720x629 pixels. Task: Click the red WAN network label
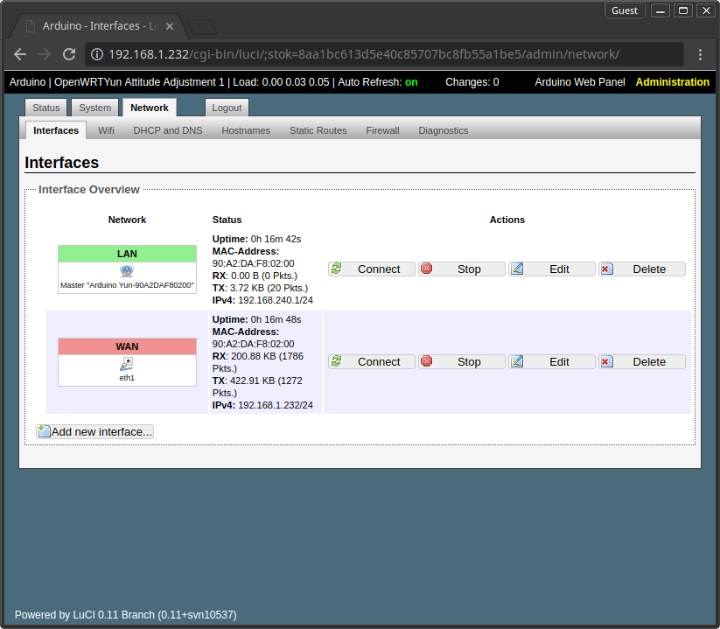pos(127,347)
